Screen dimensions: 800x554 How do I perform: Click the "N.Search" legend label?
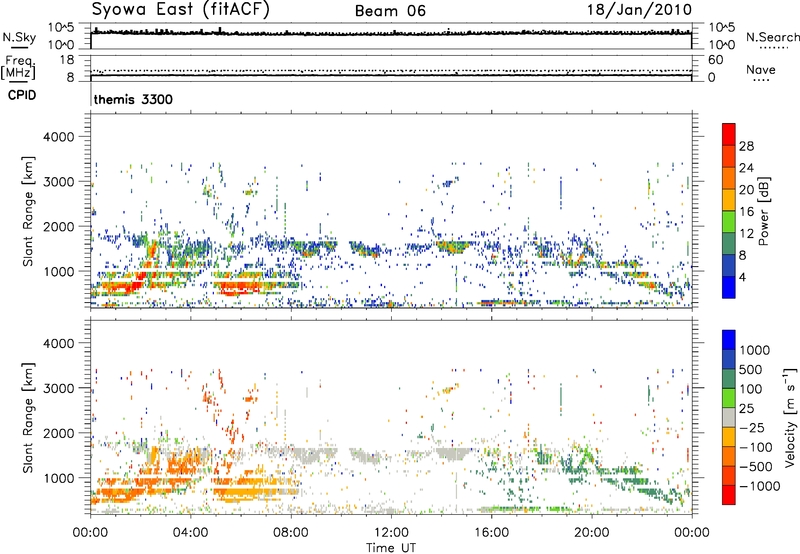[773, 37]
